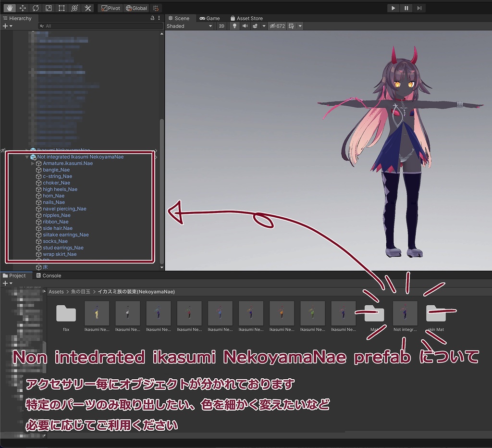Expand Armature.ikasumi.Nae in Hierarchy

(33, 163)
